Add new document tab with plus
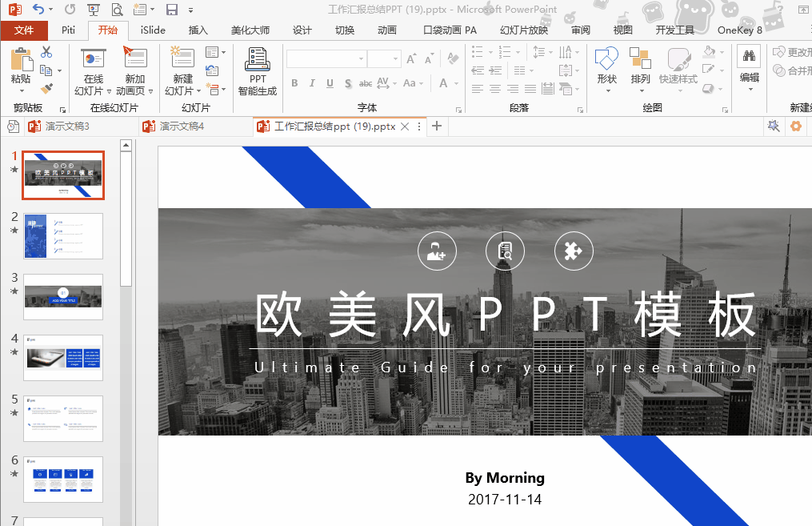This screenshot has height=526, width=812. click(437, 126)
